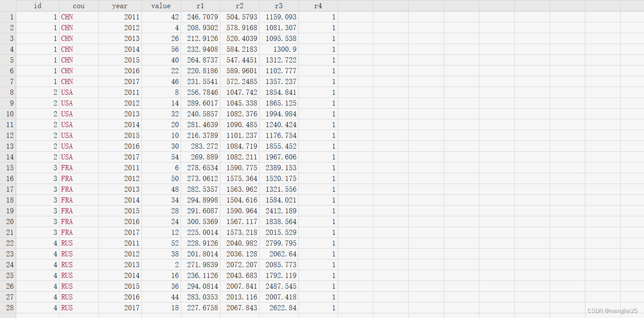Click cou cell RUS in row 22
The height and width of the screenshot is (318, 644).
pos(79,243)
